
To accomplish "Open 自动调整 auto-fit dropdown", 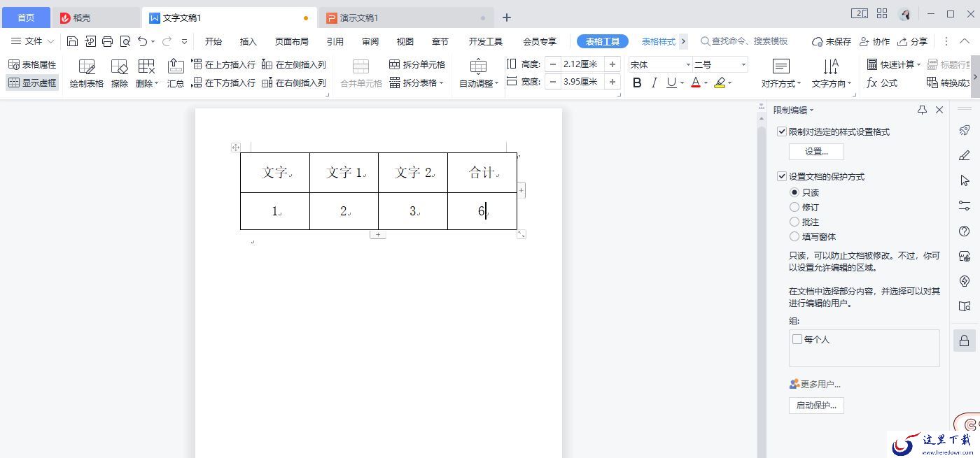I will click(x=479, y=73).
